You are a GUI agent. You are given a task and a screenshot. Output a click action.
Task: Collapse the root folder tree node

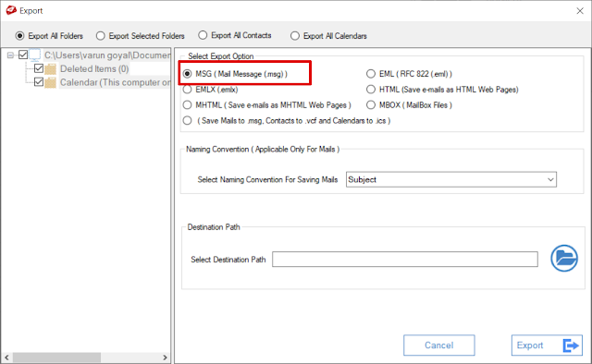coord(10,55)
